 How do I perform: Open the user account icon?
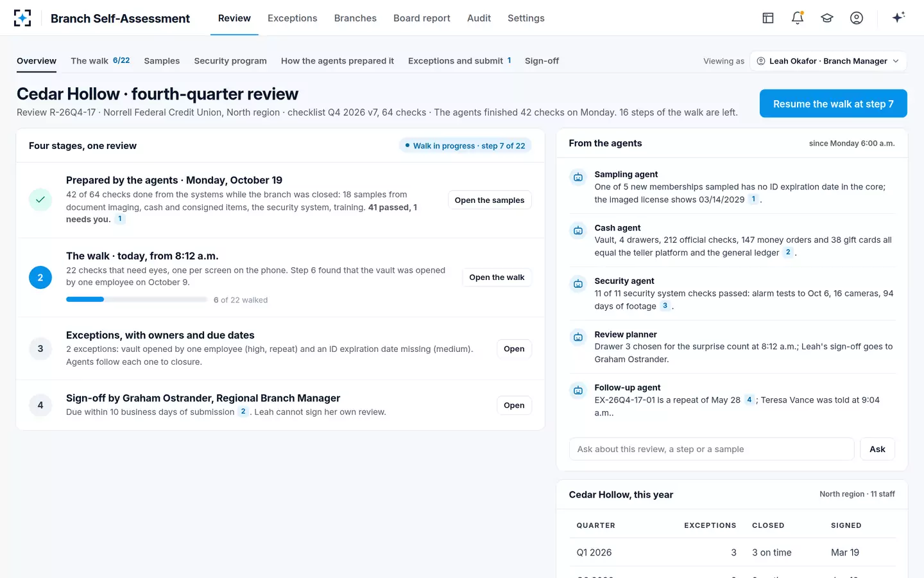[x=857, y=18]
